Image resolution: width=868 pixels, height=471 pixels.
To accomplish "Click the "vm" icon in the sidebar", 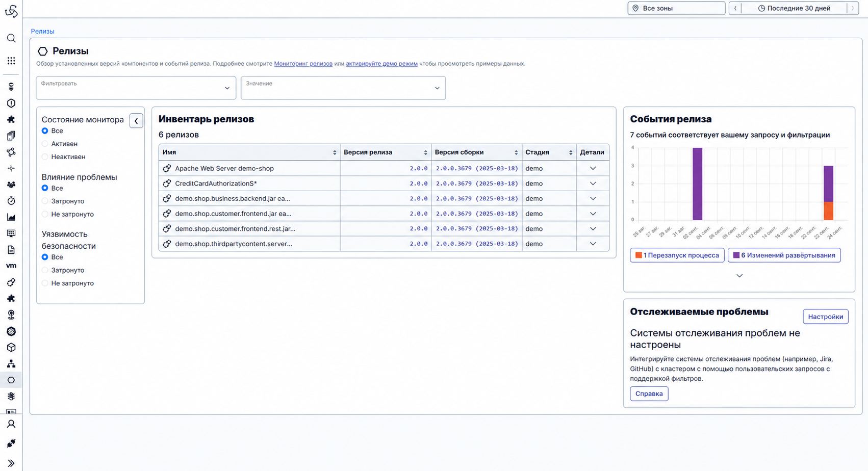I will [x=11, y=266].
